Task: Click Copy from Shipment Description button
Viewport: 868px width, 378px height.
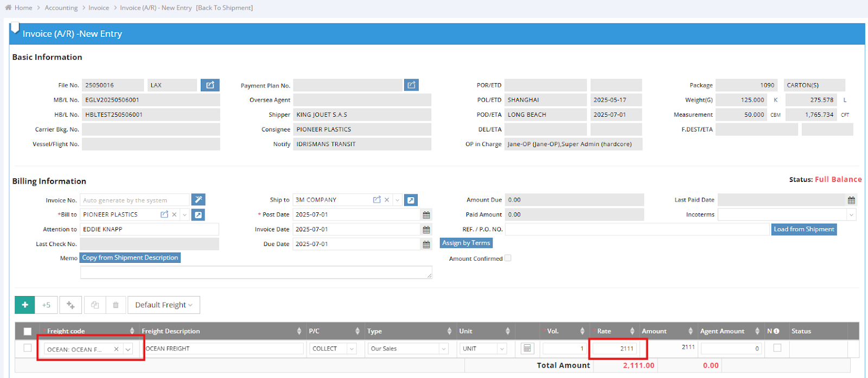Action: (130, 257)
